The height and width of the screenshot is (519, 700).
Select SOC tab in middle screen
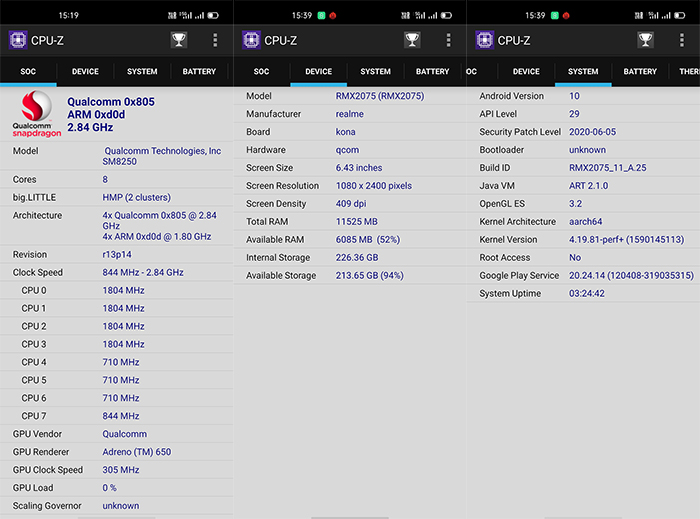point(262,71)
